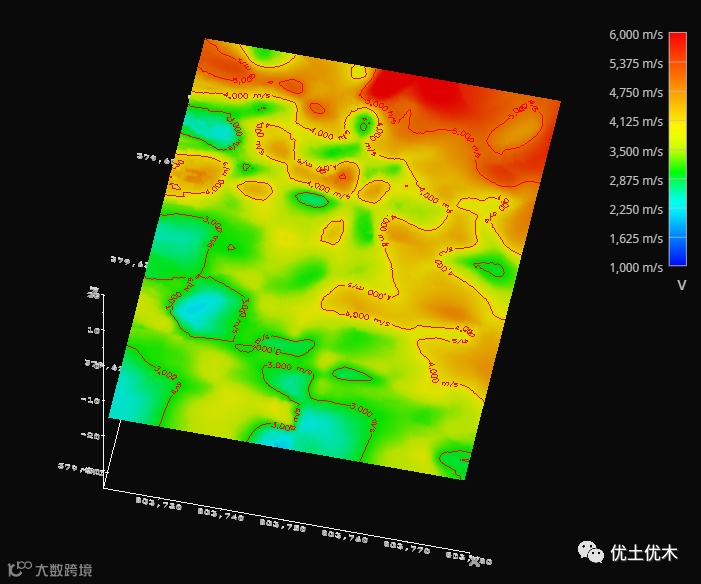
Task: Click the 3,500 m/s legend label
Action: click(635, 152)
